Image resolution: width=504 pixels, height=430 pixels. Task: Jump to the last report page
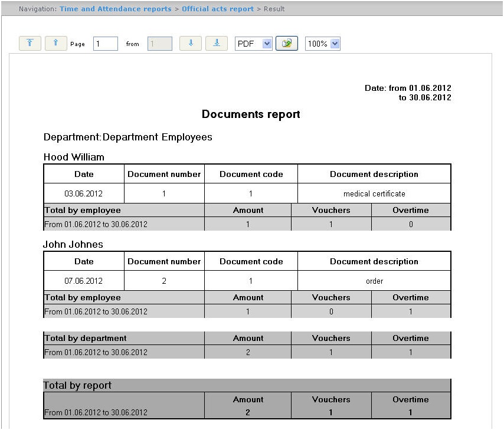pyautogui.click(x=217, y=44)
